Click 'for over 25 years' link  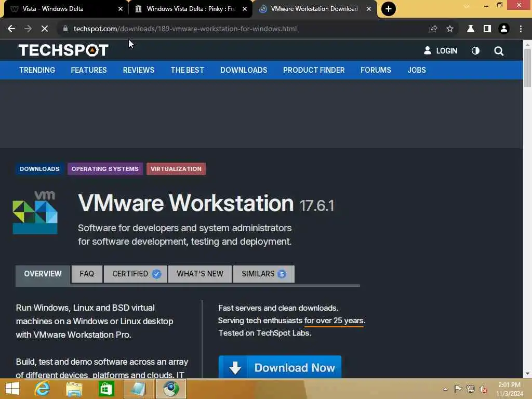coord(335,321)
